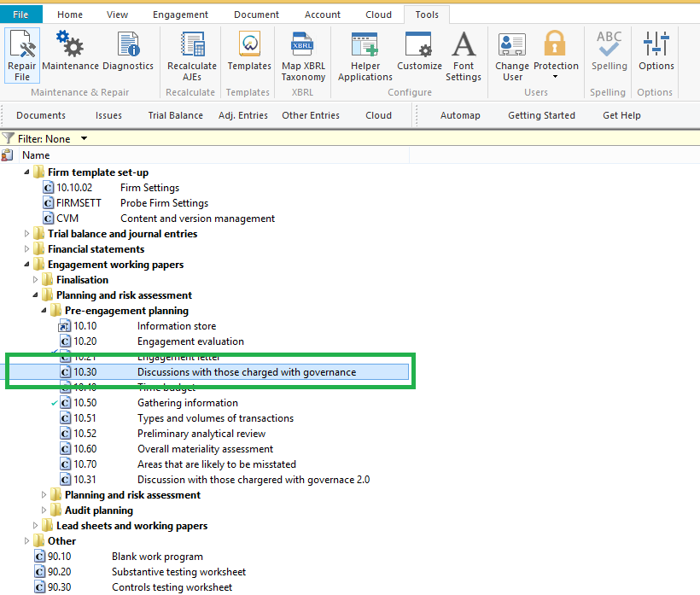Image resolution: width=700 pixels, height=595 pixels.
Task: Expand the Audit planning folder
Action: pos(44,510)
